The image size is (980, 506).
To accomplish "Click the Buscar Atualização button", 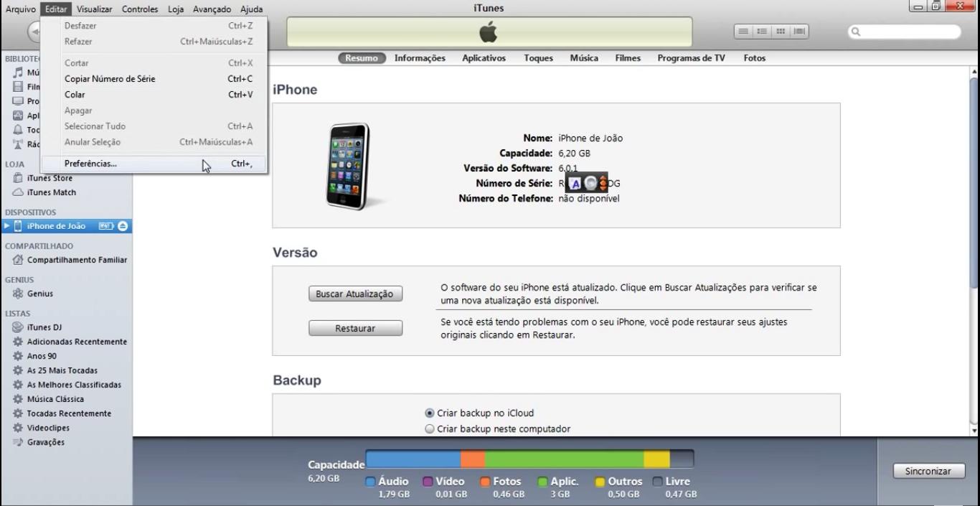I will tap(355, 294).
